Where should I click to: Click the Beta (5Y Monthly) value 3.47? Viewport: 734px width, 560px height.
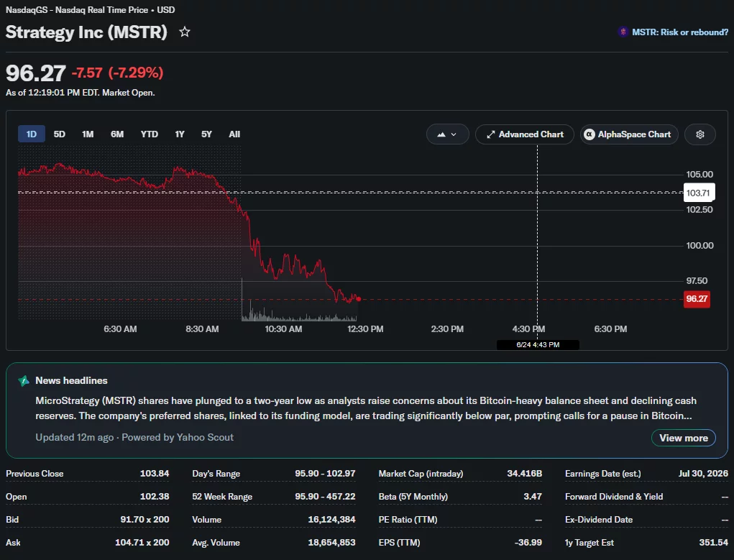tap(533, 496)
